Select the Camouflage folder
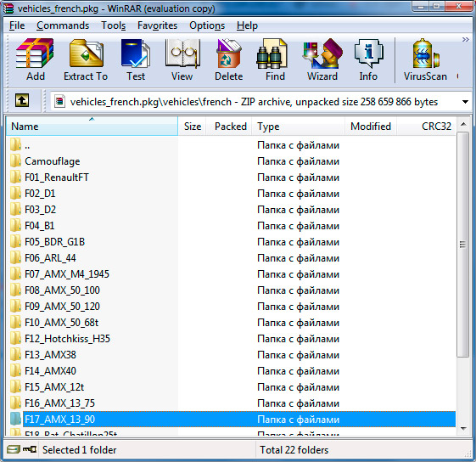The image size is (476, 462). (231, 161)
